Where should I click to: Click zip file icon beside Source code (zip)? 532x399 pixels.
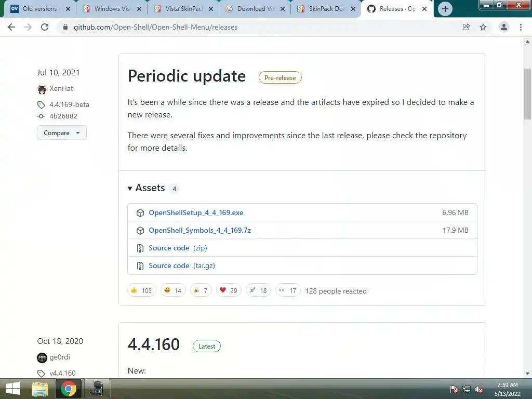point(140,248)
